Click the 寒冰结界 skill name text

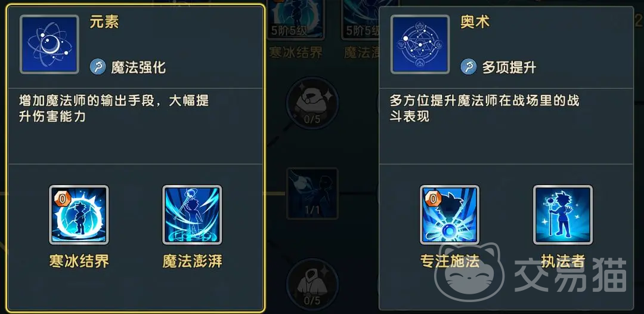79,261
